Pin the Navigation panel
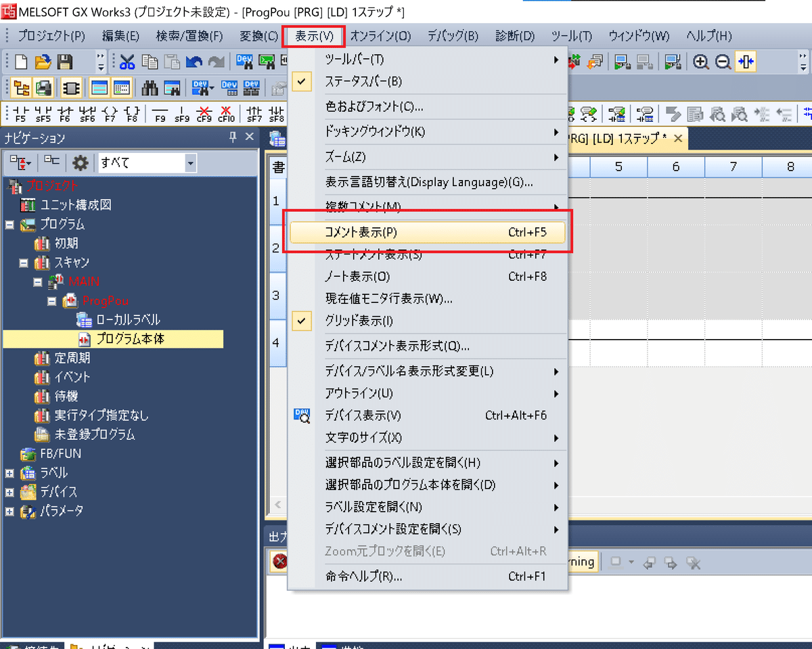 pyautogui.click(x=233, y=137)
